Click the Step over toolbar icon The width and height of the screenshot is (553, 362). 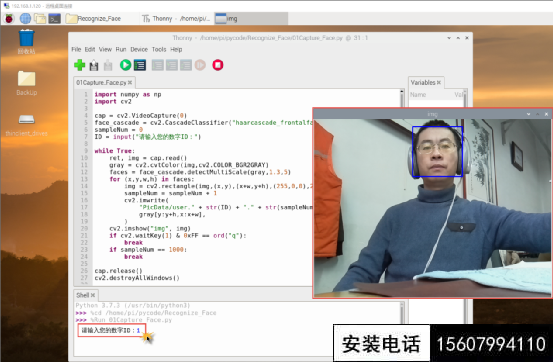(158, 65)
